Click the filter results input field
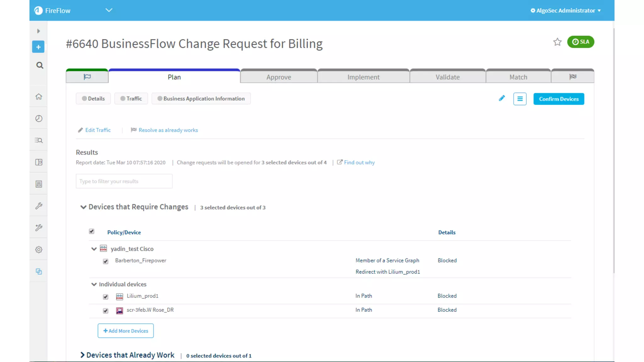The height and width of the screenshot is (362, 644). [124, 181]
